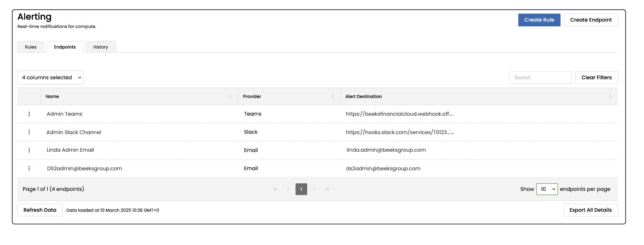644x245 pixels.
Task: Click the previous page chevron
Action: pyautogui.click(x=288, y=189)
